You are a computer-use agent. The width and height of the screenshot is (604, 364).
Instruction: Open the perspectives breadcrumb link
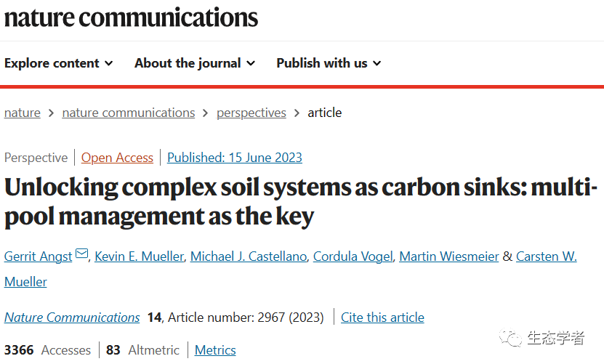[251, 113]
